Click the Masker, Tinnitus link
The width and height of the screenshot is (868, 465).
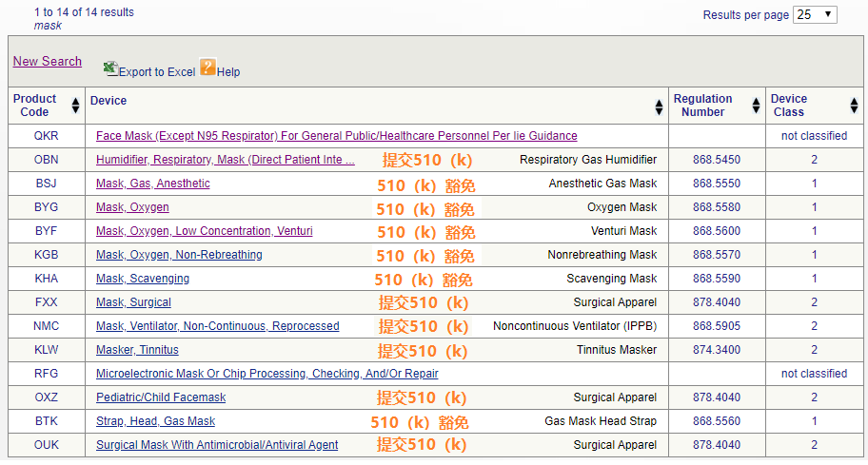[x=137, y=350]
